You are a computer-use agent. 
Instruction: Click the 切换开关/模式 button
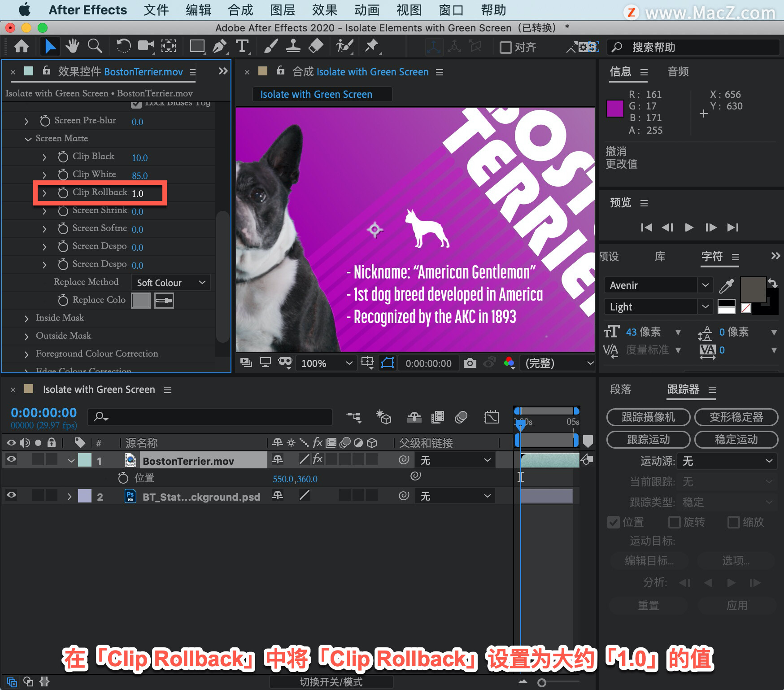[331, 682]
